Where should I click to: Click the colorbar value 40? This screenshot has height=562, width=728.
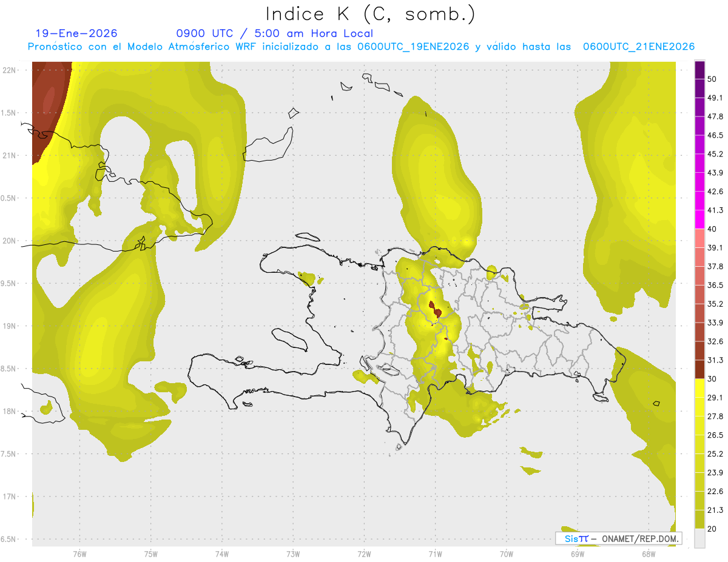(712, 229)
